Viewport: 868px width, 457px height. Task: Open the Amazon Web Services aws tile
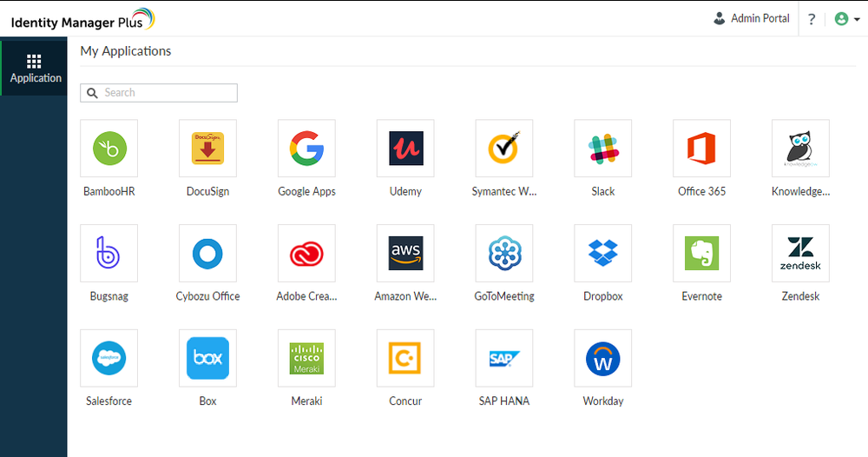405,253
